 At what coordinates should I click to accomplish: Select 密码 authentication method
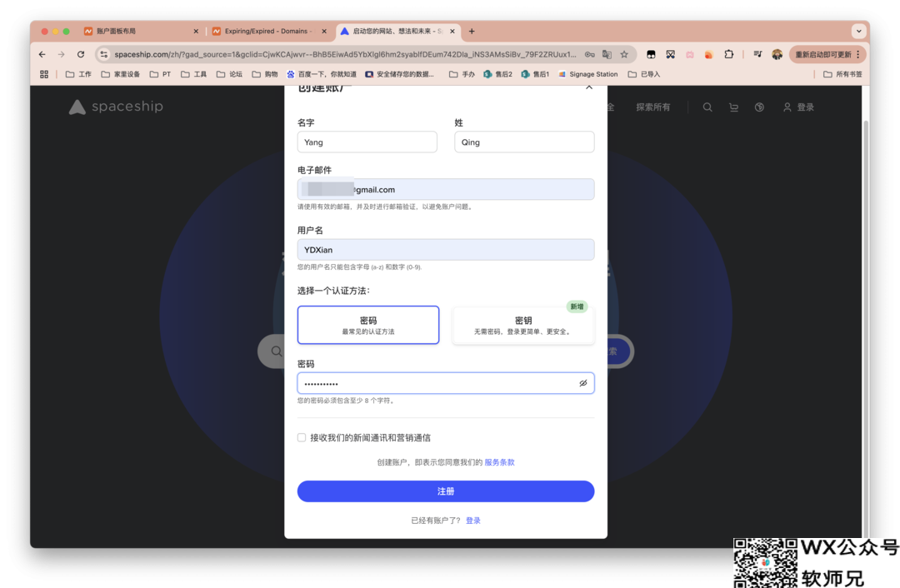tap(368, 325)
